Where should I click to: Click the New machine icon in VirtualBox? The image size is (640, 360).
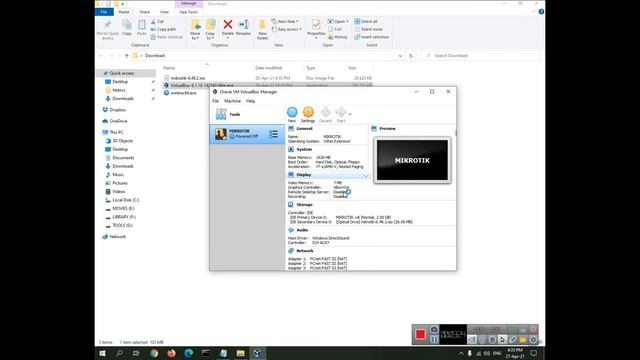point(292,112)
